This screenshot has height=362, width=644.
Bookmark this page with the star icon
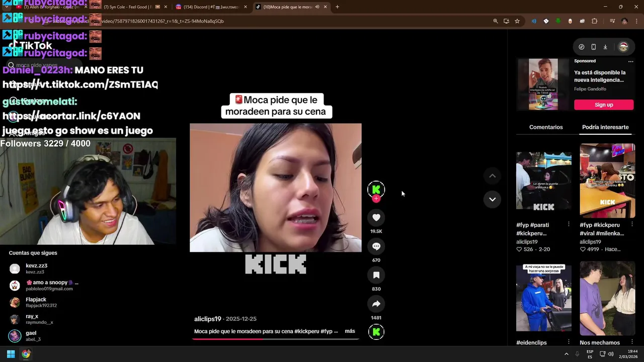tap(517, 21)
